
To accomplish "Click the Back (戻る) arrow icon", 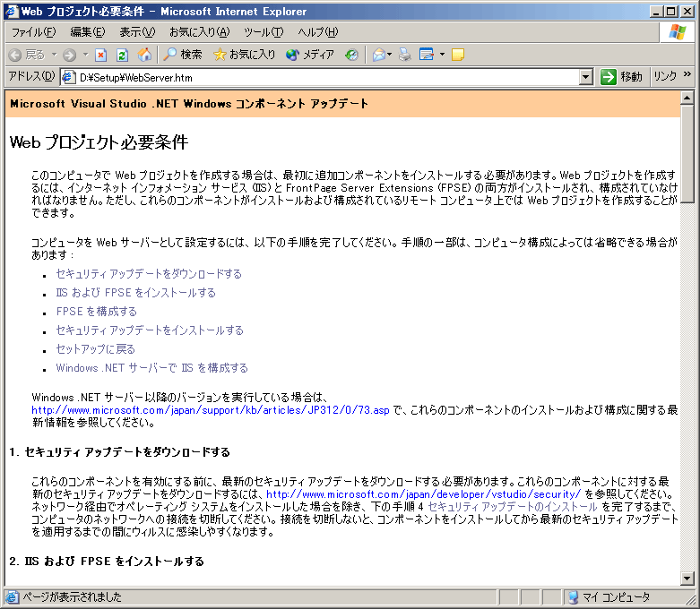I will pos(15,55).
